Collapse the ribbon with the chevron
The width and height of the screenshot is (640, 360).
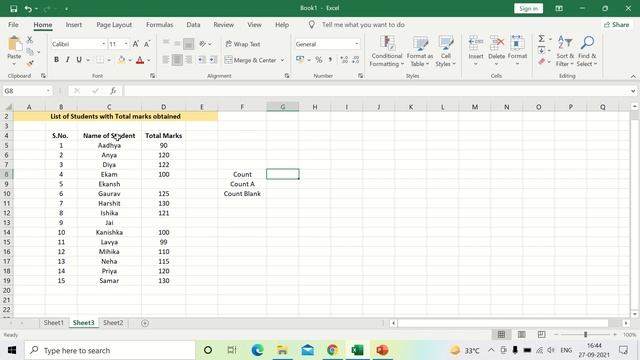(x=633, y=76)
